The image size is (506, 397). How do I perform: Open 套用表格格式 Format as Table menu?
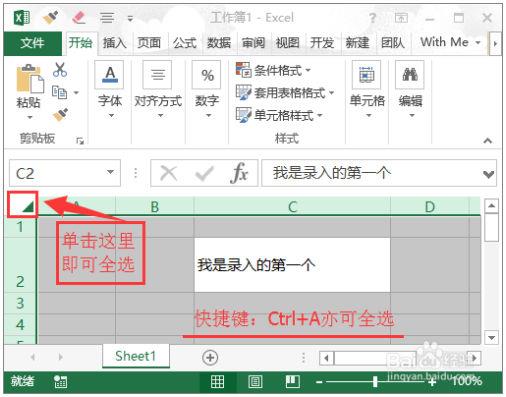285,93
